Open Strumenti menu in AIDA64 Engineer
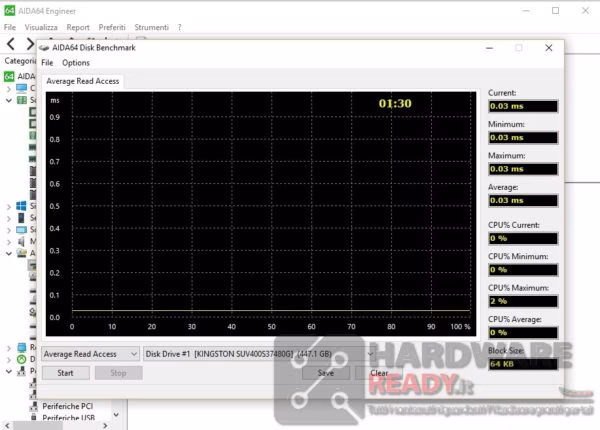Screen dimensions: 600x430 pyautogui.click(x=152, y=27)
